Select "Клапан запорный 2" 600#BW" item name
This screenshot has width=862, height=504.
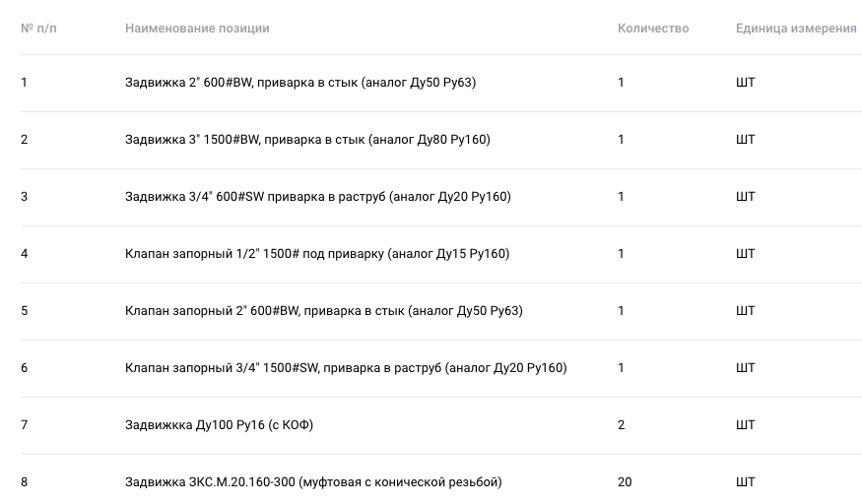[324, 311]
